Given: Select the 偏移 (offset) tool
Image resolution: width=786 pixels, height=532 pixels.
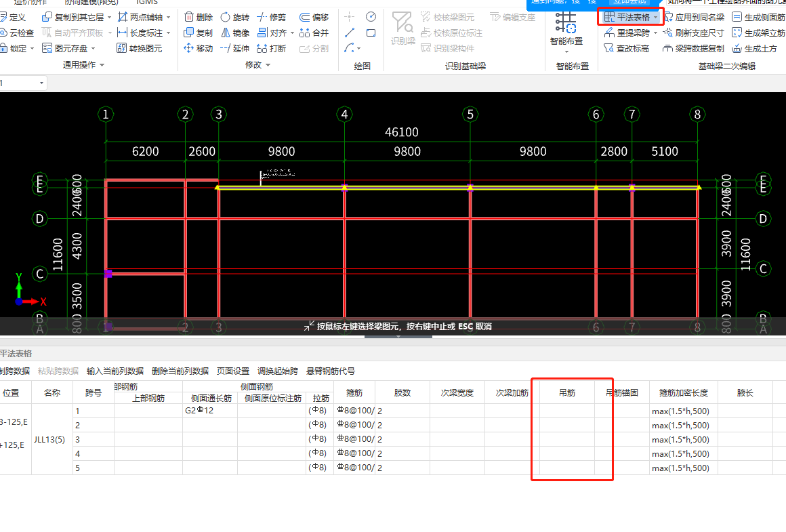Looking at the screenshot, I should coord(314,17).
